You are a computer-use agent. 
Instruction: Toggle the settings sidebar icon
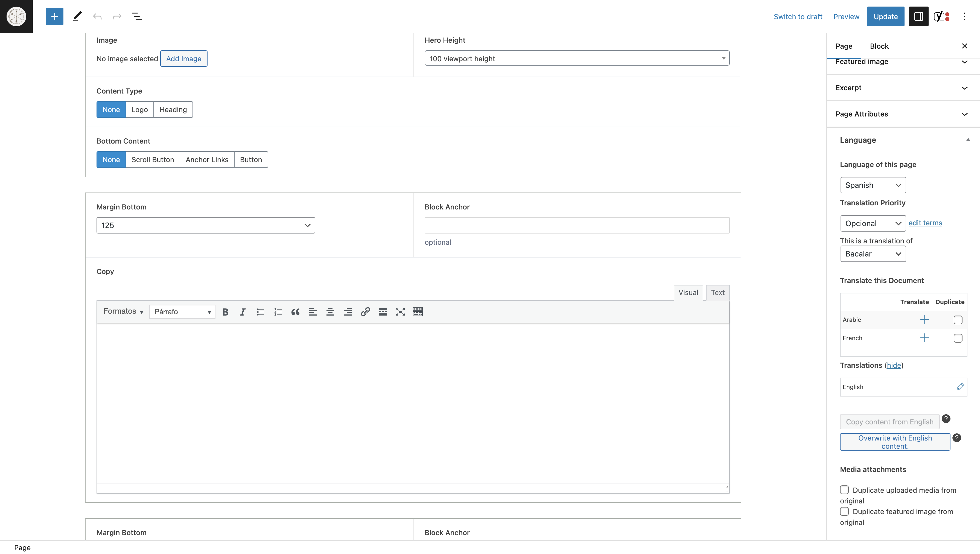[918, 16]
